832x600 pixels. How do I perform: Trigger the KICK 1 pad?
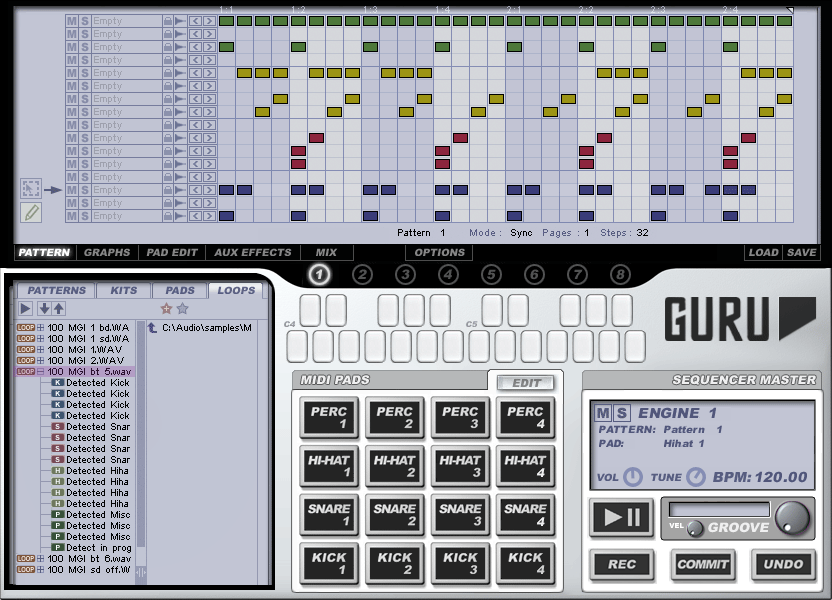tap(329, 563)
